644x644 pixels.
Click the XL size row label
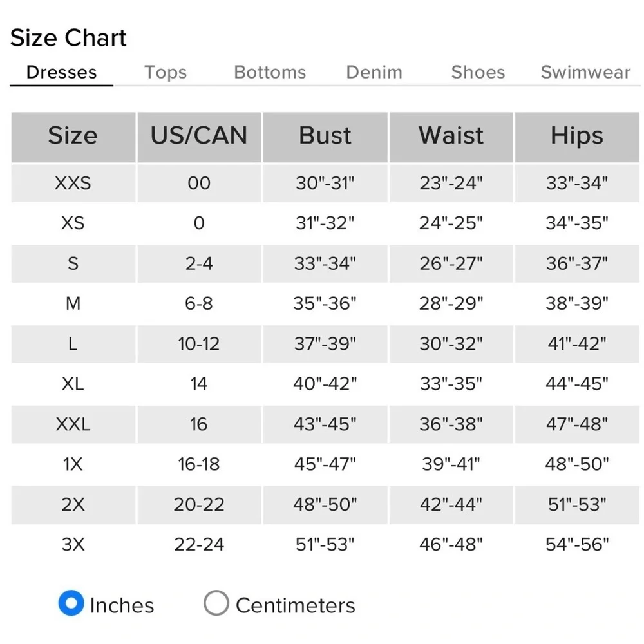(73, 384)
